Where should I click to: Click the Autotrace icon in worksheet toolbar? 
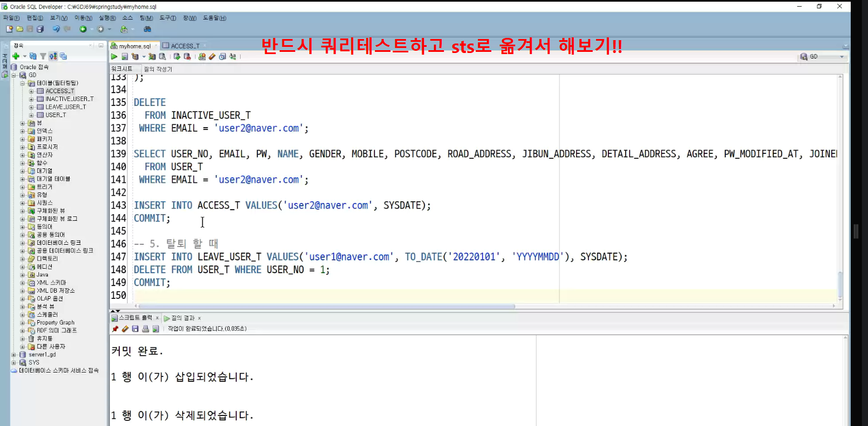tap(152, 56)
